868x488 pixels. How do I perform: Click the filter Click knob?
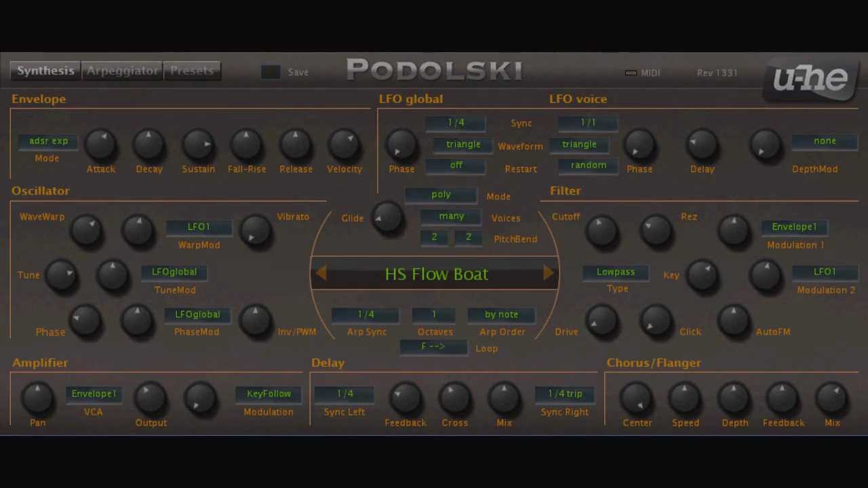pos(656,320)
